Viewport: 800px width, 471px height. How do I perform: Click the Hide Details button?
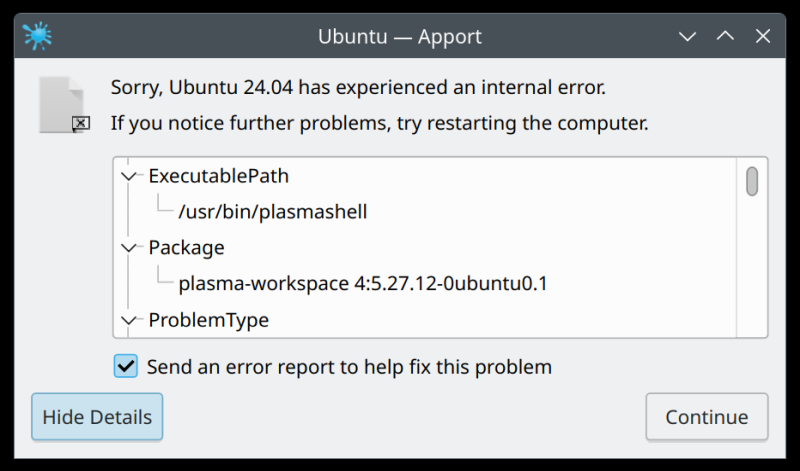coord(97,417)
